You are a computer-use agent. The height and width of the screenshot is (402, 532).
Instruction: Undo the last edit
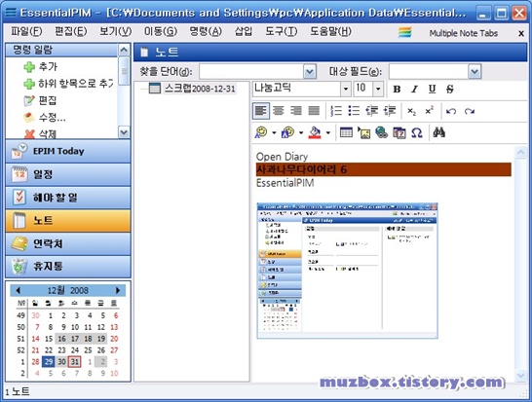pyautogui.click(x=451, y=111)
